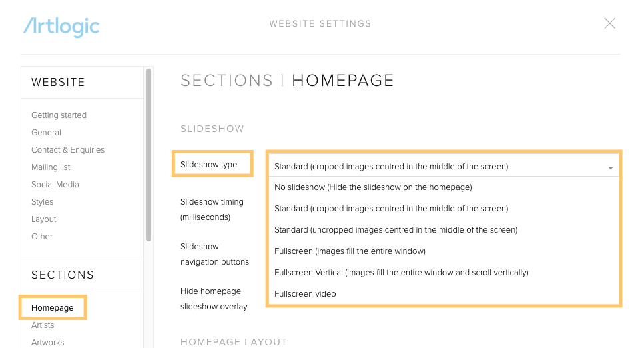Select Homepage in Sections list

pyautogui.click(x=52, y=308)
